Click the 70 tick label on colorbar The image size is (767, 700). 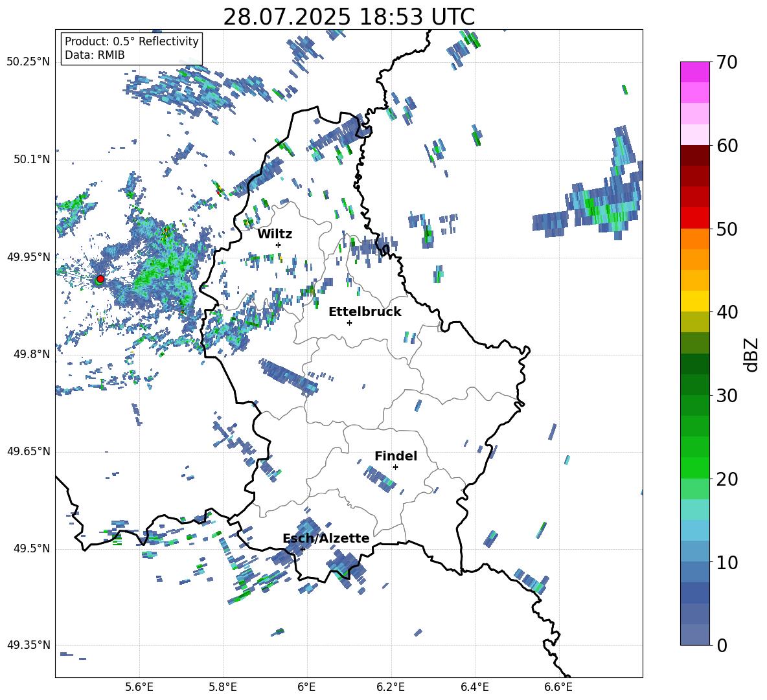click(727, 62)
